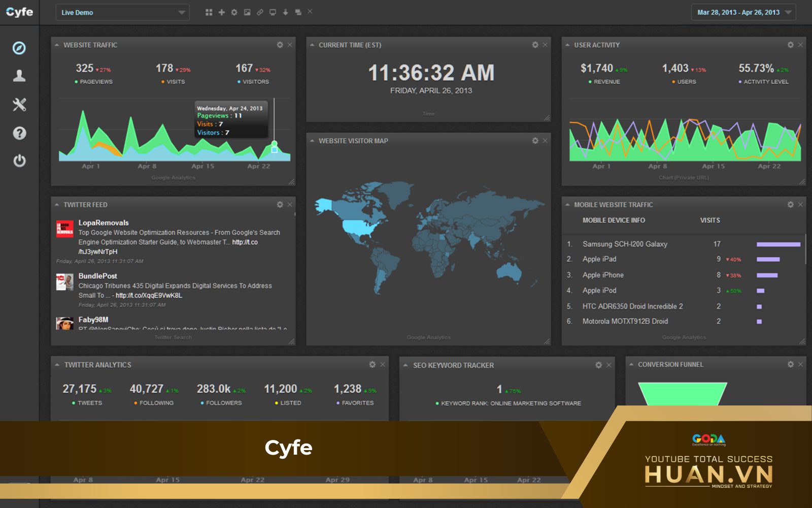This screenshot has height=508, width=812.
Task: Collapse the SEO Keyword Tracker widget
Action: tap(405, 365)
